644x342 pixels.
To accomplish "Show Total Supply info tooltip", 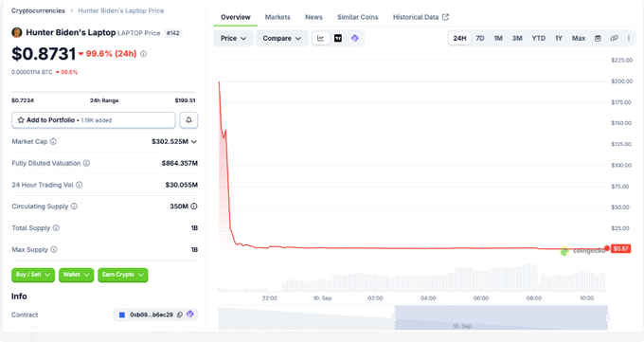I will (x=56, y=227).
